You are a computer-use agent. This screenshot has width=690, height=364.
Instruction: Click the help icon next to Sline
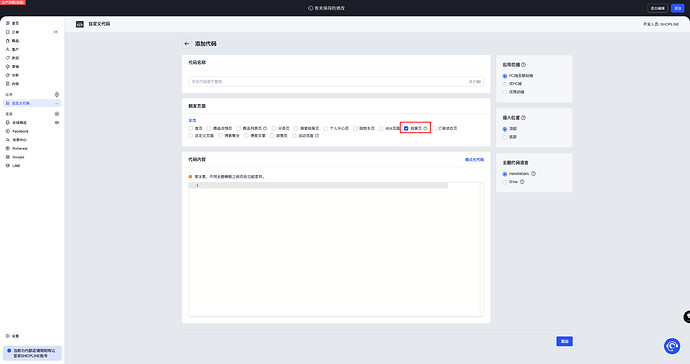click(x=522, y=182)
